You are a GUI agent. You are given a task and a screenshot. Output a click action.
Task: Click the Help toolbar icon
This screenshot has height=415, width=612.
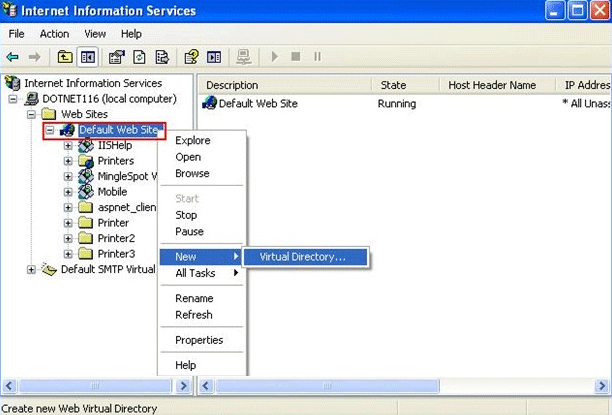click(x=191, y=57)
